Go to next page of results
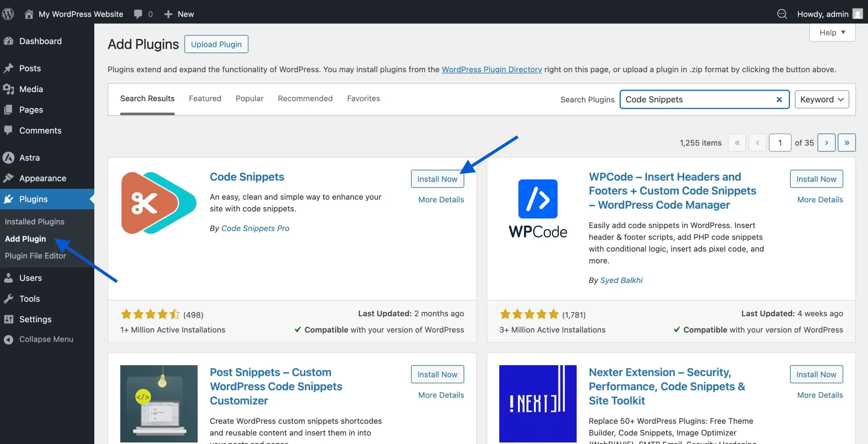 click(x=826, y=143)
